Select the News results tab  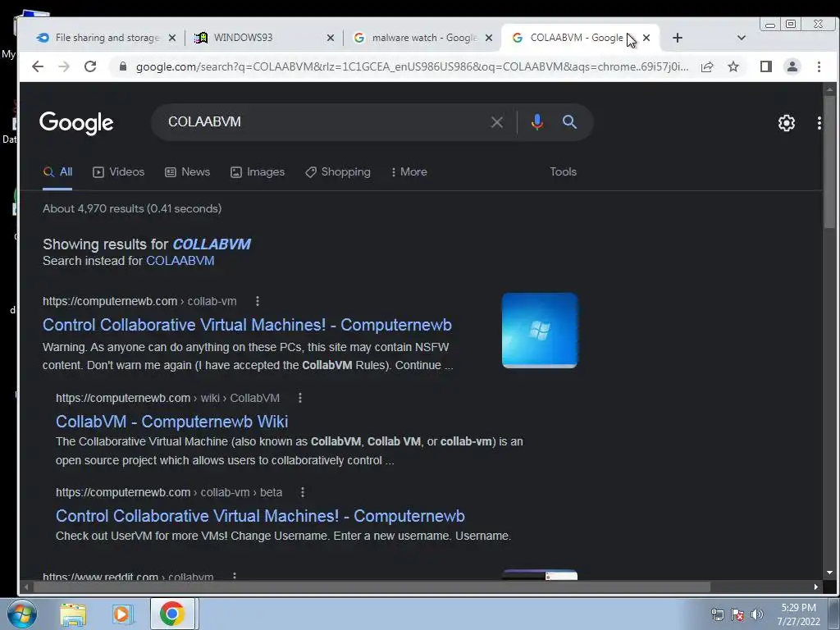pyautogui.click(x=188, y=172)
